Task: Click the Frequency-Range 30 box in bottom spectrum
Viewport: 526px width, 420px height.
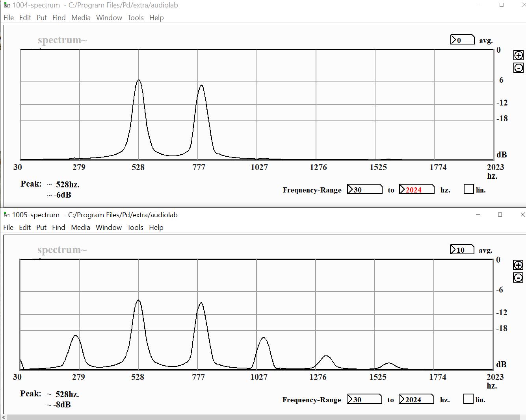Action: tap(364, 399)
